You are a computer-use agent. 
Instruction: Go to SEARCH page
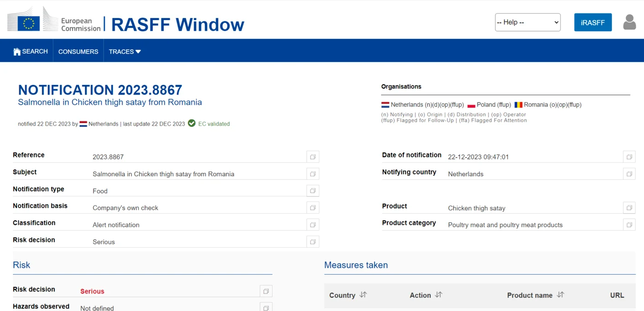(x=31, y=51)
